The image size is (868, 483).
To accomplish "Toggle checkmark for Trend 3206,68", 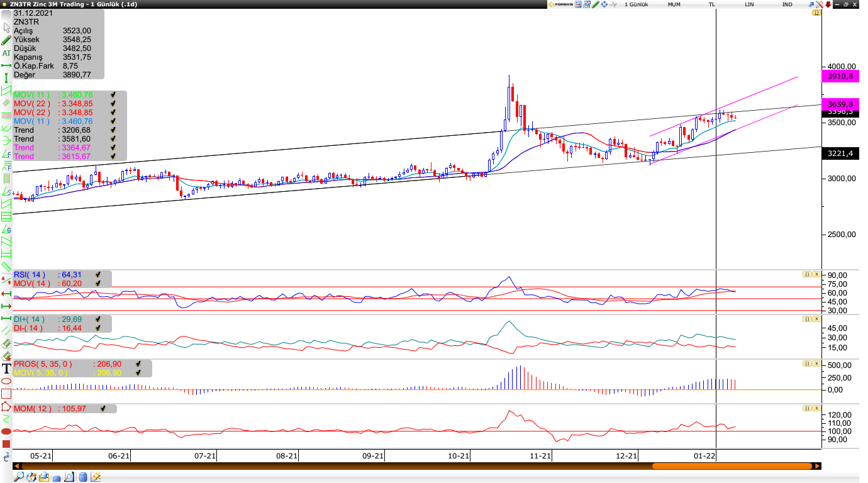I will 113,130.
